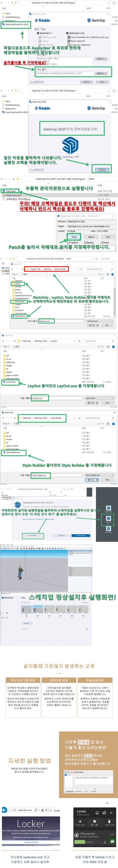
Task: Click Program Files breadcrumb segment
Action: 35,269
